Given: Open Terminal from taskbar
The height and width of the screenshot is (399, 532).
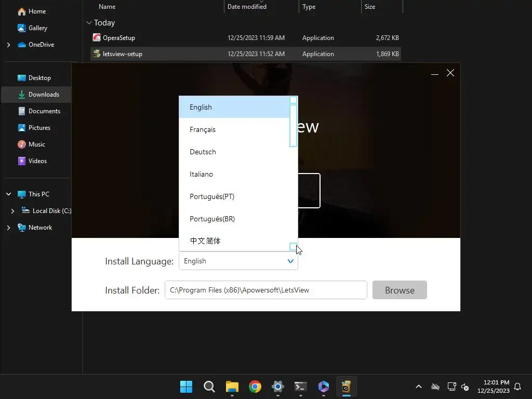Looking at the screenshot, I should [301, 387].
